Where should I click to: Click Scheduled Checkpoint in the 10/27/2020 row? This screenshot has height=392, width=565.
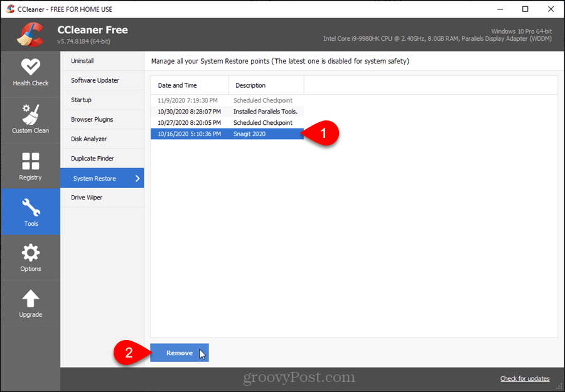pyautogui.click(x=263, y=123)
